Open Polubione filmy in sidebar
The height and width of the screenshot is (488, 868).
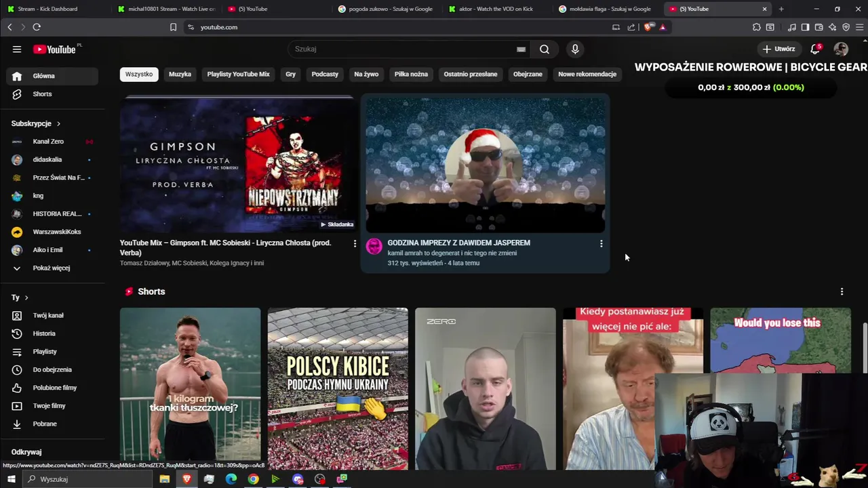point(52,388)
